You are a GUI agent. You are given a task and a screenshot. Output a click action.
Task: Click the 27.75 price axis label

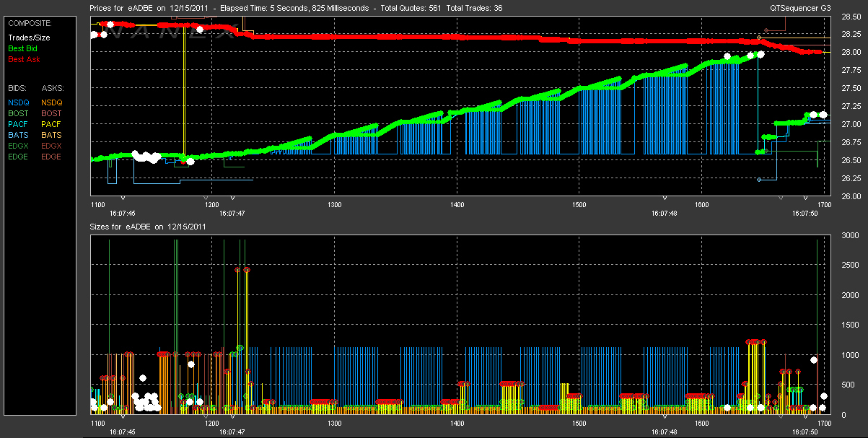[850, 70]
